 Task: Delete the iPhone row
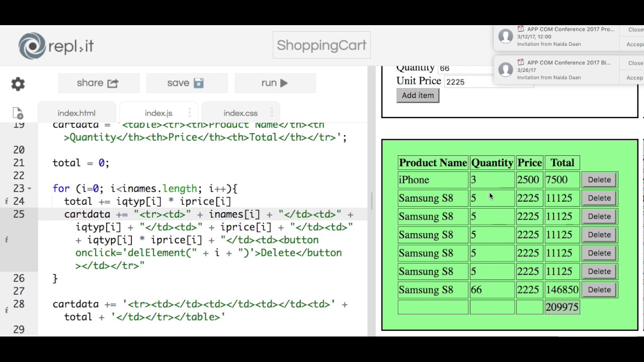pos(599,179)
